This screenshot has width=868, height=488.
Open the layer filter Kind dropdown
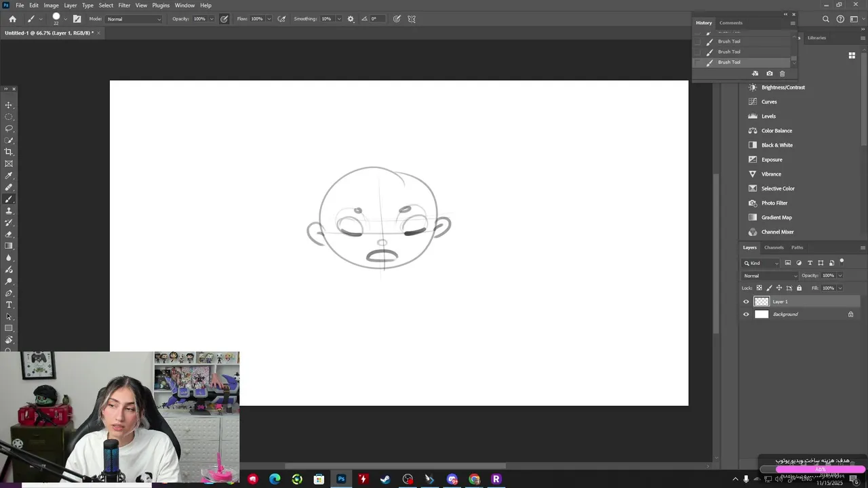pos(762,263)
